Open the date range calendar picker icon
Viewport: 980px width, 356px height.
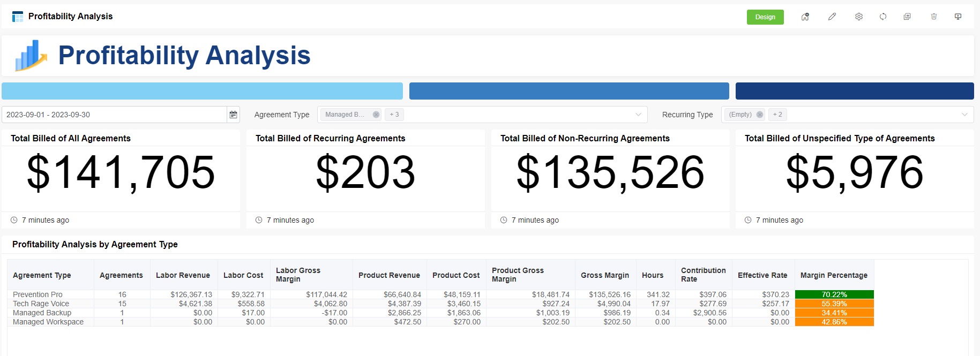point(233,115)
